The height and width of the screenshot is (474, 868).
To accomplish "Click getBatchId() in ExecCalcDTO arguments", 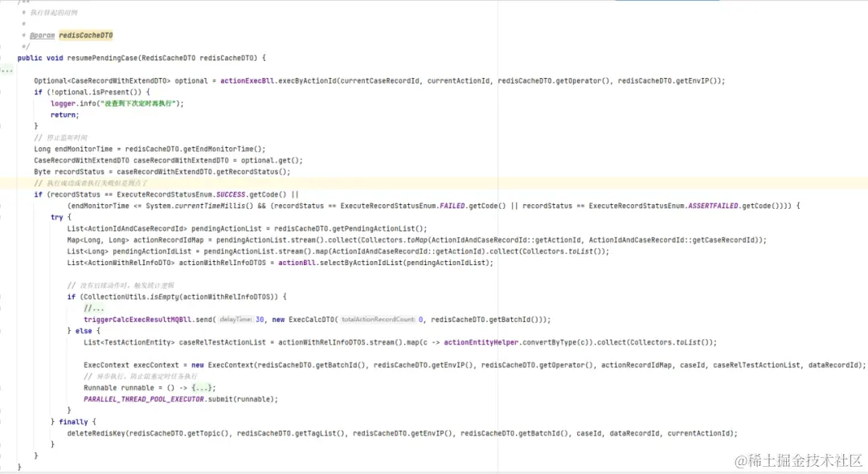I will click(514, 320).
